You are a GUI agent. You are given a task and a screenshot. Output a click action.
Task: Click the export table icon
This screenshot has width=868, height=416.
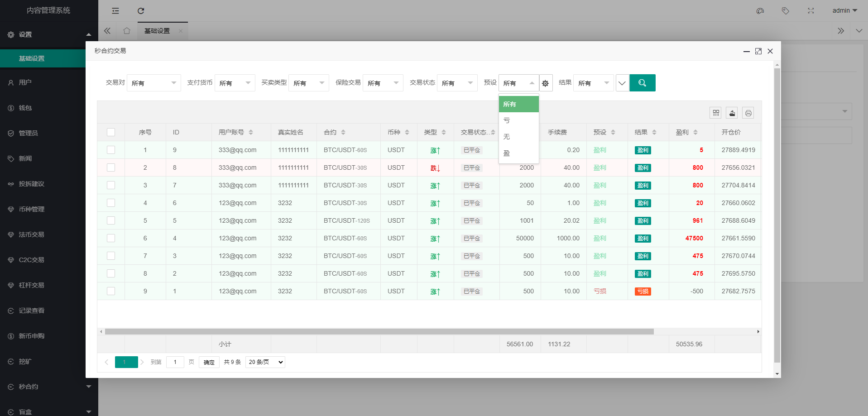click(x=732, y=113)
